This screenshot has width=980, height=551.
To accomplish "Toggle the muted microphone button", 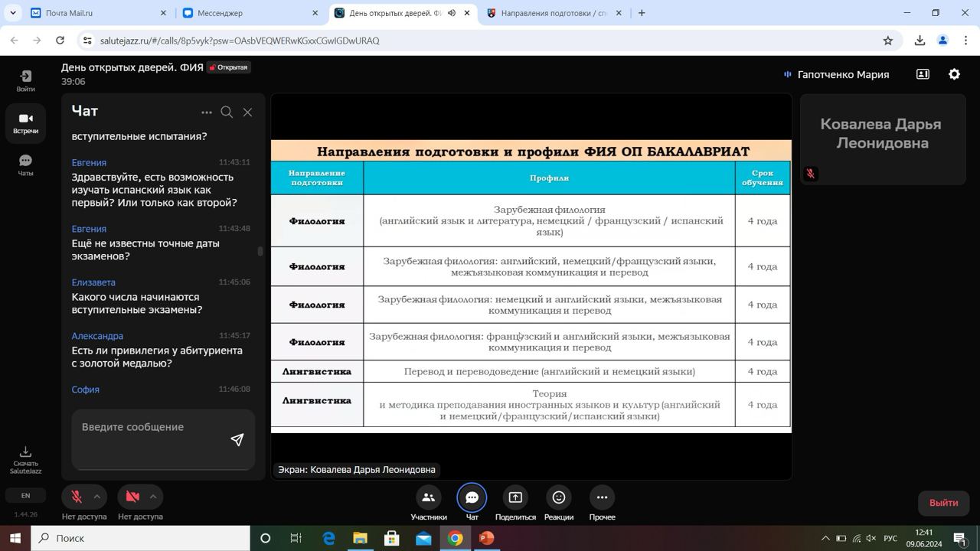I will tap(77, 497).
